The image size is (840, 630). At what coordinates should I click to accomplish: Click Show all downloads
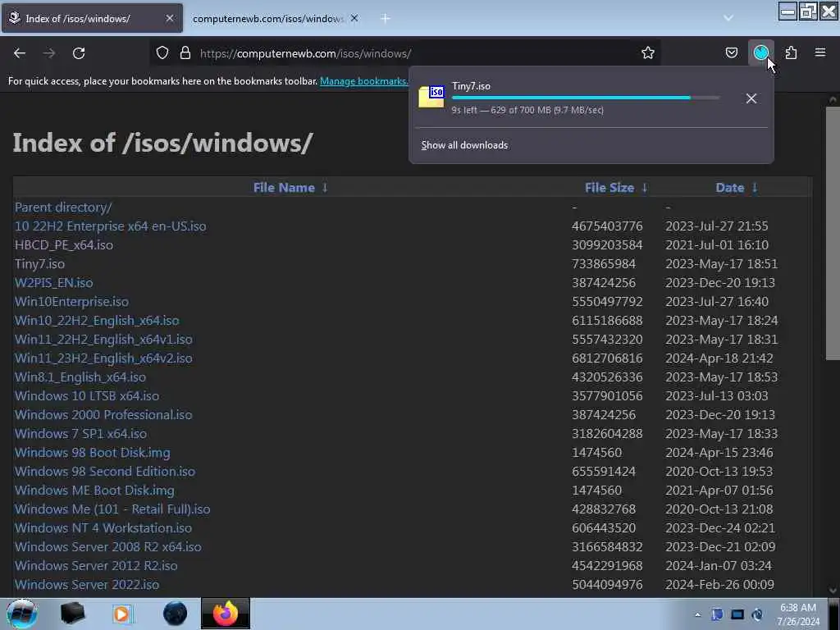click(464, 145)
